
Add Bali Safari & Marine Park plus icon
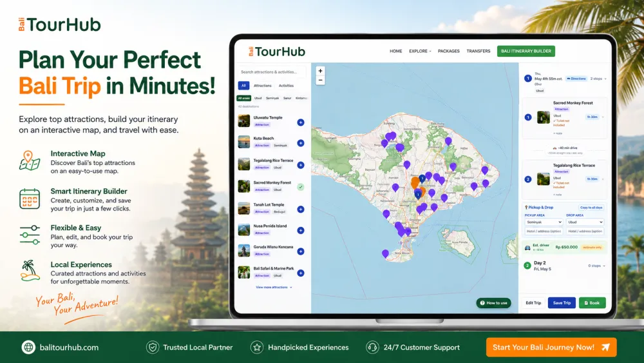coord(301,273)
